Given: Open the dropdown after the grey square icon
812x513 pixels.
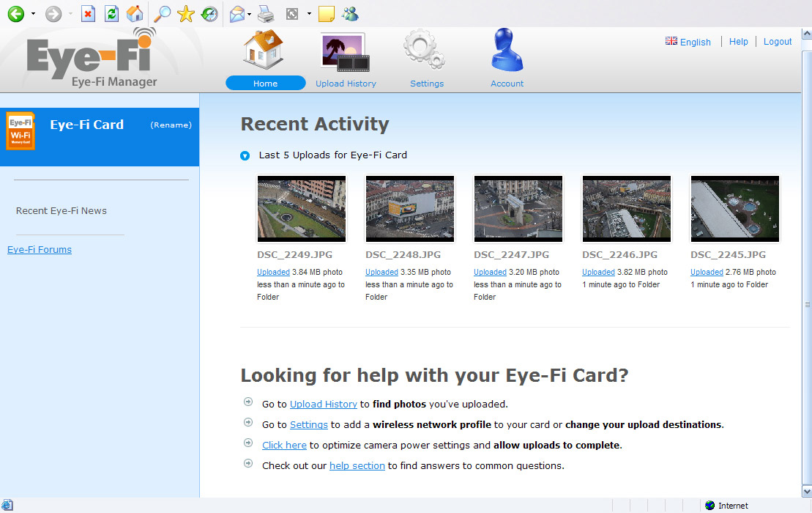Looking at the screenshot, I should [x=309, y=13].
